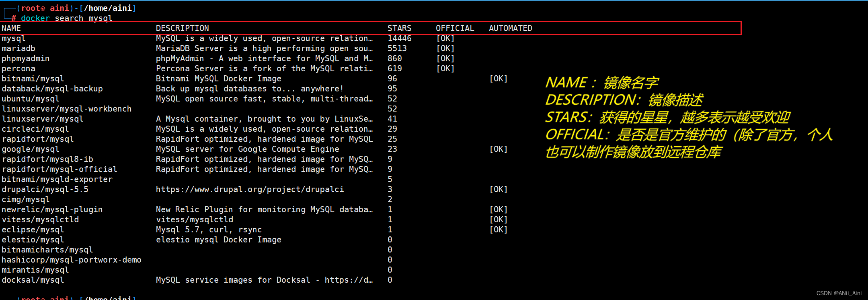Click the rapidfort/mysql8-ib image name

pos(47,159)
